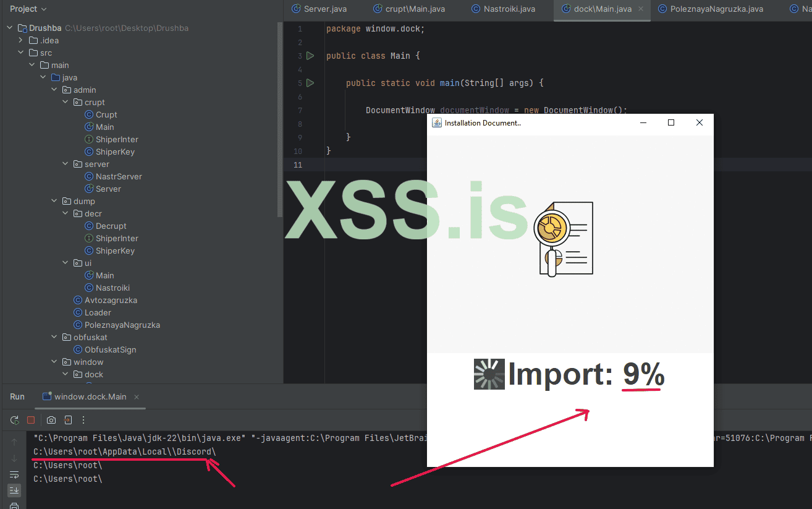Image resolution: width=812 pixels, height=509 pixels.
Task: Select the java source folder
Action: (70, 77)
